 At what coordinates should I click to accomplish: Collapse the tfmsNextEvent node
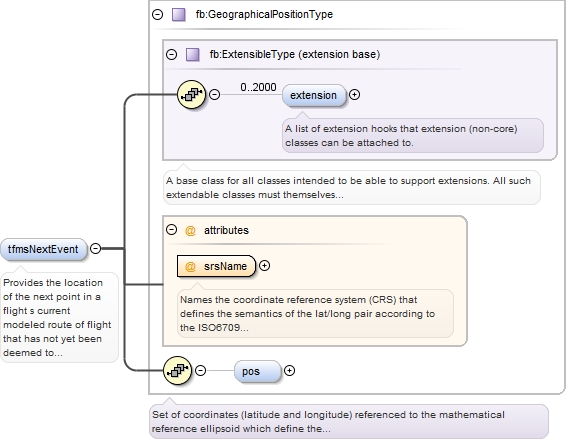coord(95,248)
